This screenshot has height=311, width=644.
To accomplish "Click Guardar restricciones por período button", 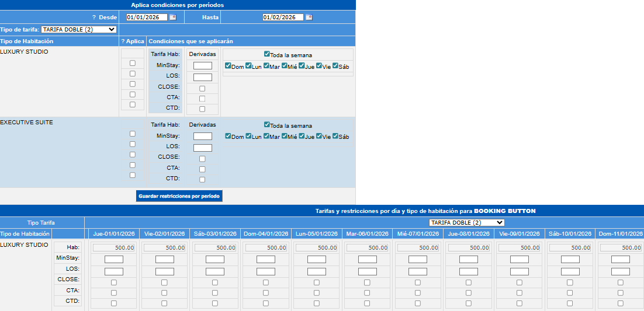I will point(179,196).
